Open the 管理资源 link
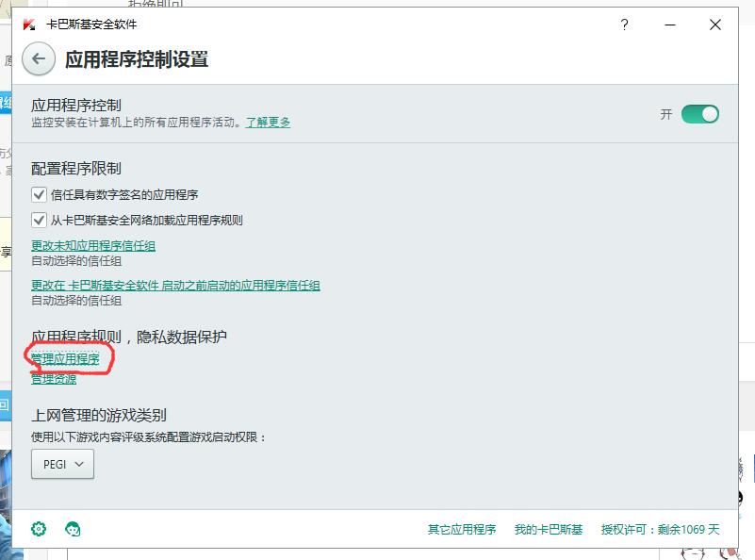Image resolution: width=755 pixels, height=560 pixels. pos(54,379)
